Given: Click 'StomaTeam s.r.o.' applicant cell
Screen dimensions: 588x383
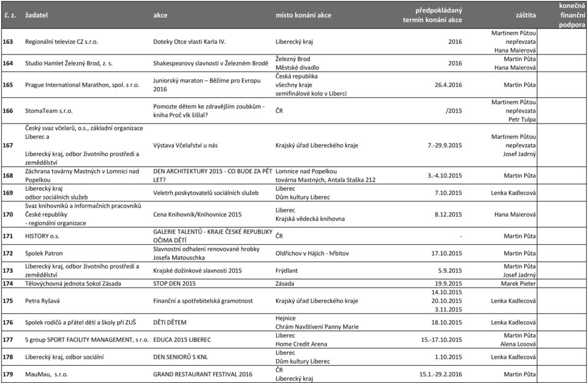Looking at the screenshot, I should pos(49,111).
